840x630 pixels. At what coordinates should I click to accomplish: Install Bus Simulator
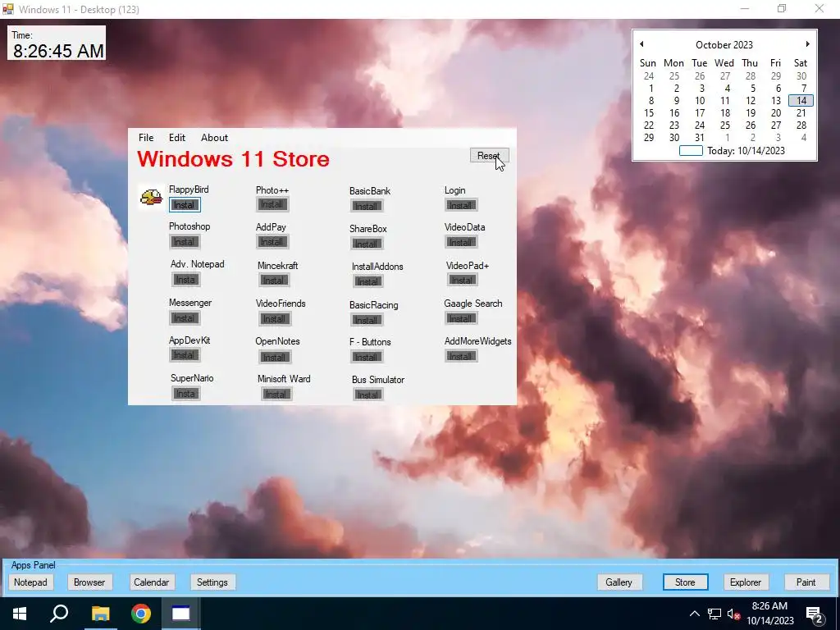[x=368, y=395]
